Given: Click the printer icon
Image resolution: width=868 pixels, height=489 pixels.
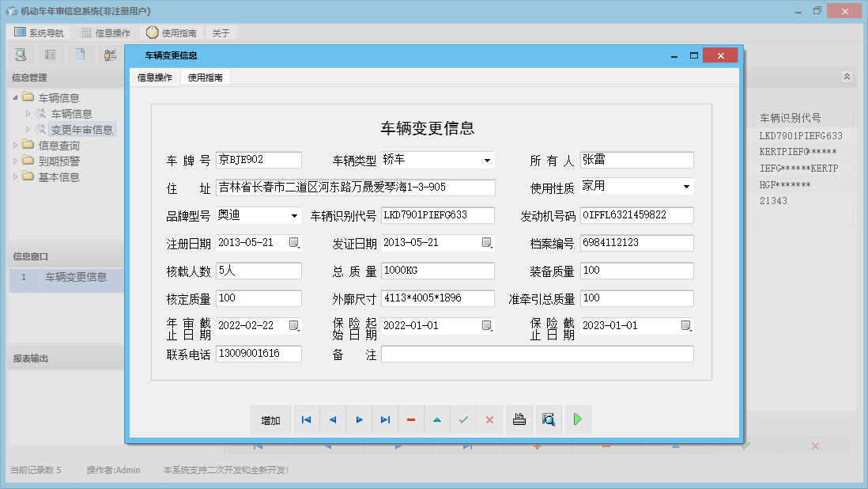Looking at the screenshot, I should point(519,420).
